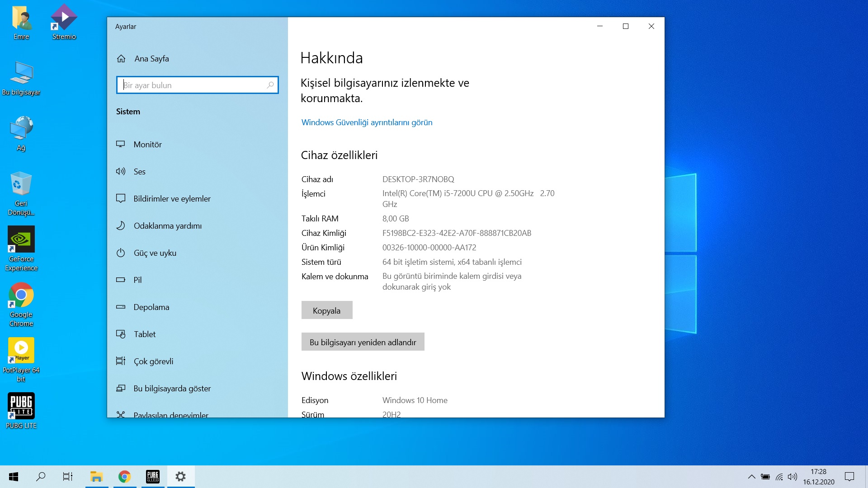
Task: Launch the Stremio desktop shortcut
Action: (x=64, y=23)
